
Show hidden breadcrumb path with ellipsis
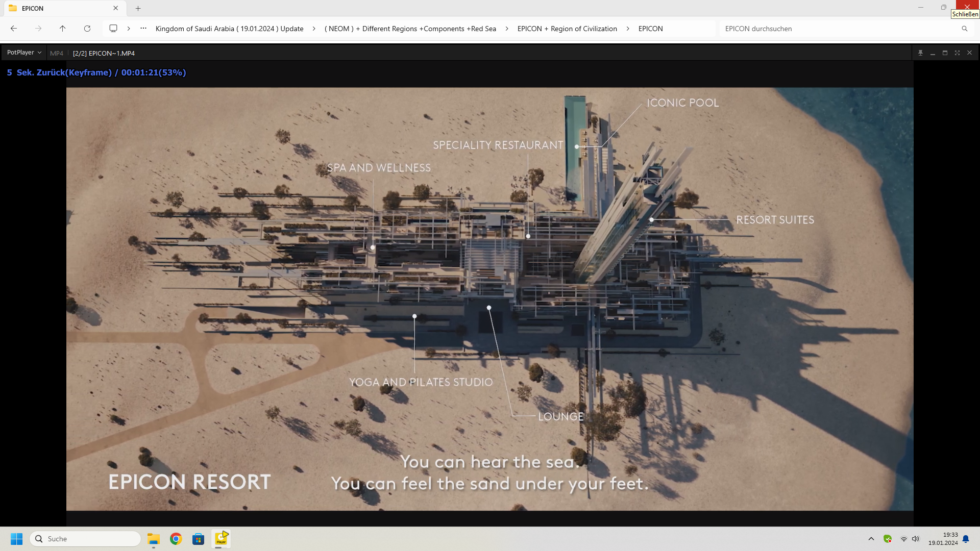pyautogui.click(x=143, y=29)
